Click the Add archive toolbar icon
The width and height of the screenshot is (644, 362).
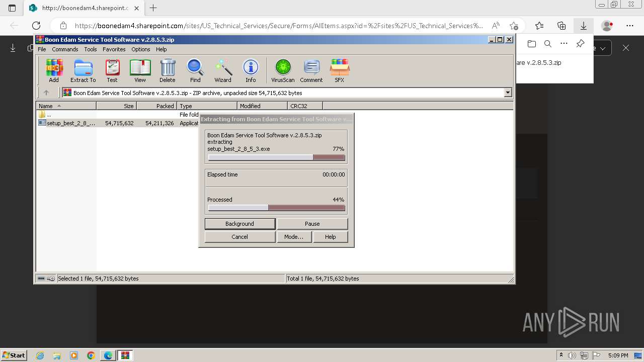tap(54, 71)
